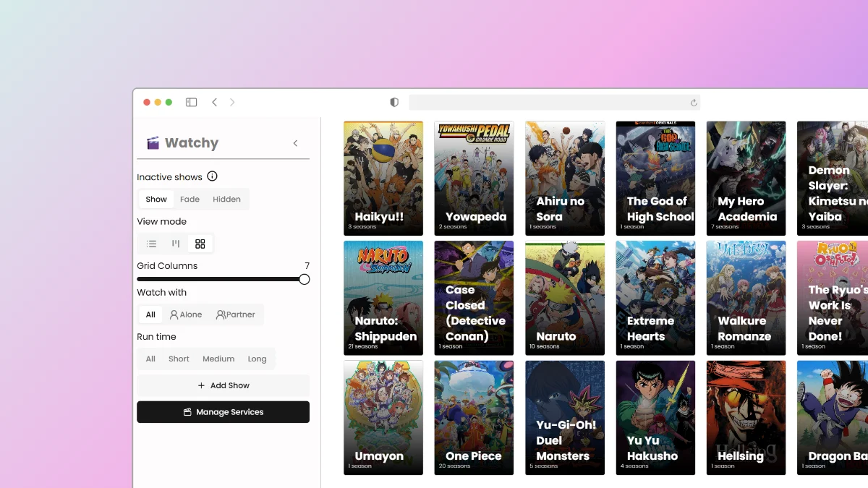Click the info icon beside Inactive shows

tap(212, 176)
